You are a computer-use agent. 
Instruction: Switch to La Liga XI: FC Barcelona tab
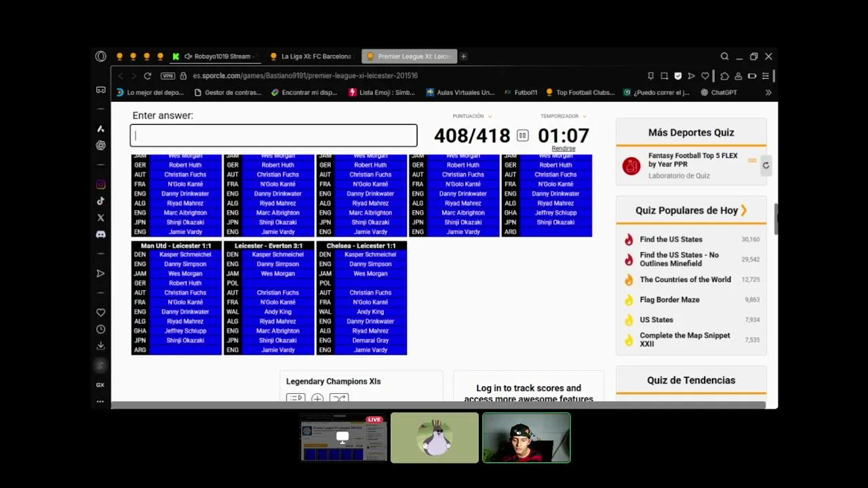coord(311,56)
